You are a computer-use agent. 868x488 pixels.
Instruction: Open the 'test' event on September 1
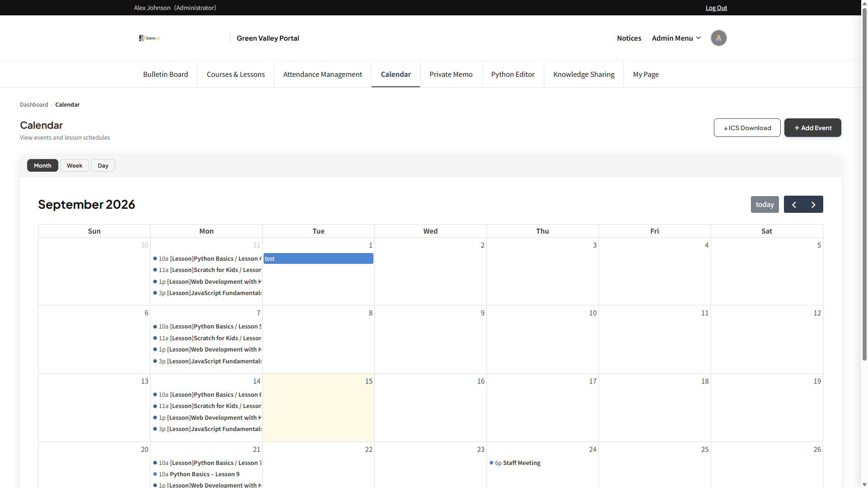[318, 258]
